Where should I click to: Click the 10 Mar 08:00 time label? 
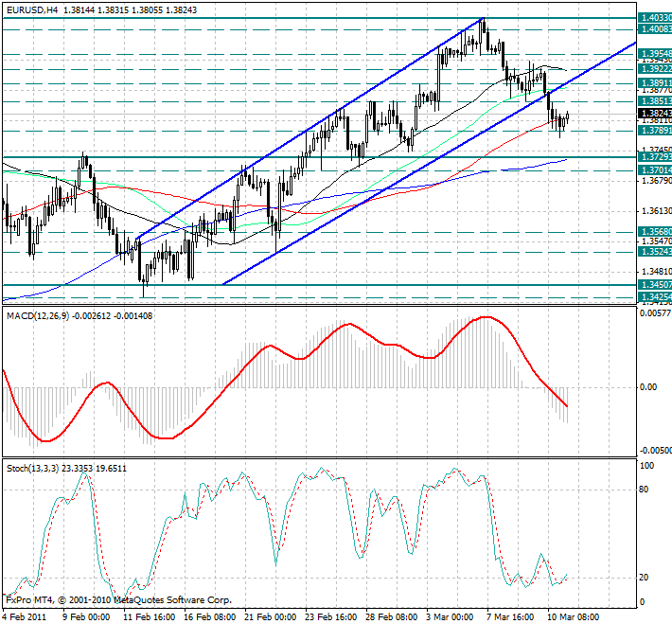574,617
